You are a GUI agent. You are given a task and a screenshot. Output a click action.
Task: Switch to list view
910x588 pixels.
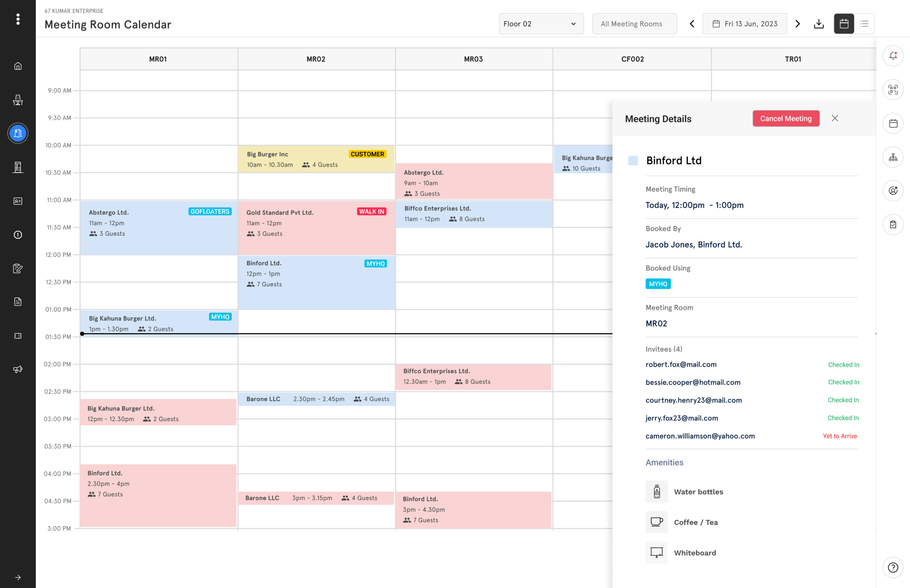pyautogui.click(x=864, y=24)
